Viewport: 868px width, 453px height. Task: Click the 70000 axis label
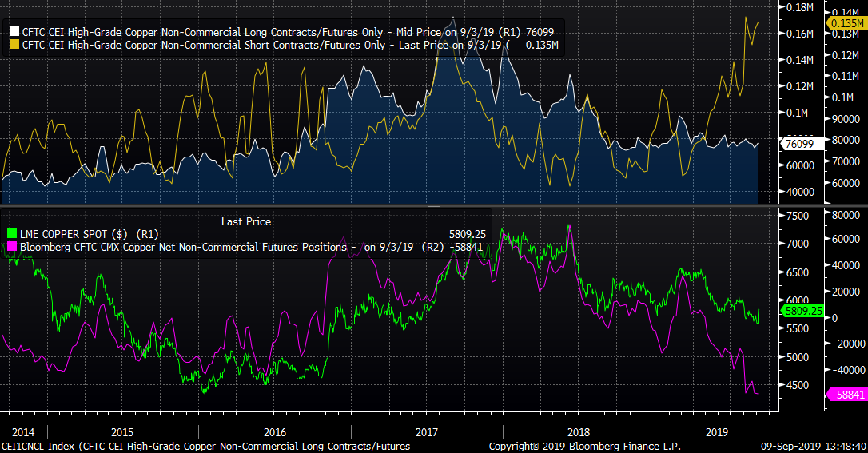tap(846, 162)
